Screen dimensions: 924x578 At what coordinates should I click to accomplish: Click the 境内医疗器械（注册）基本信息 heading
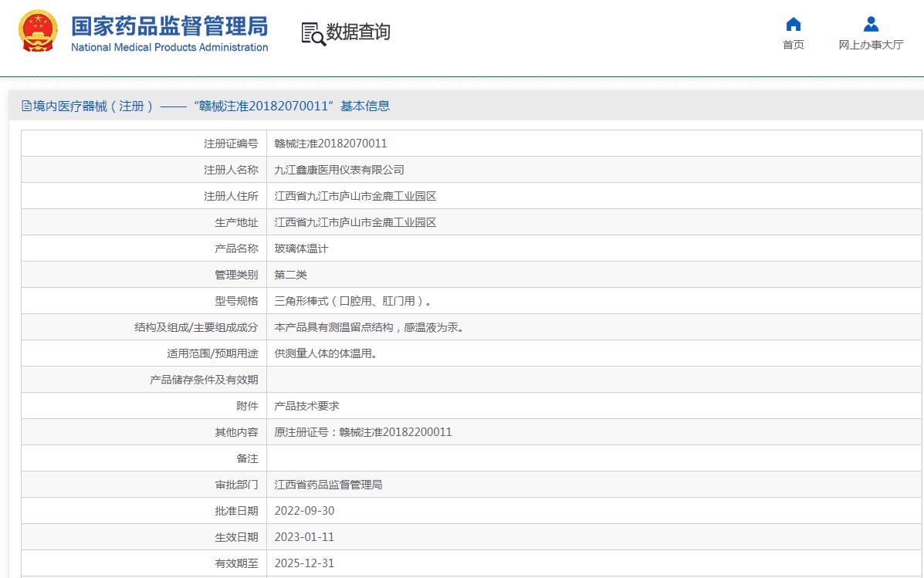point(205,106)
